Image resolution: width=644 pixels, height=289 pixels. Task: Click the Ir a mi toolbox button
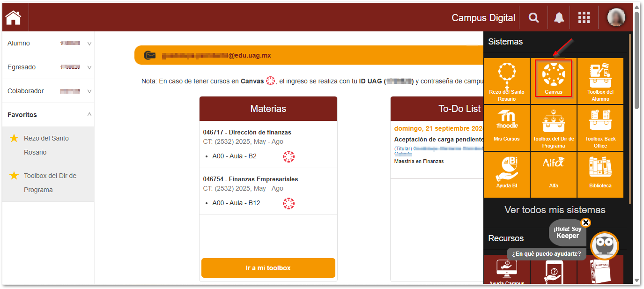[x=268, y=268]
